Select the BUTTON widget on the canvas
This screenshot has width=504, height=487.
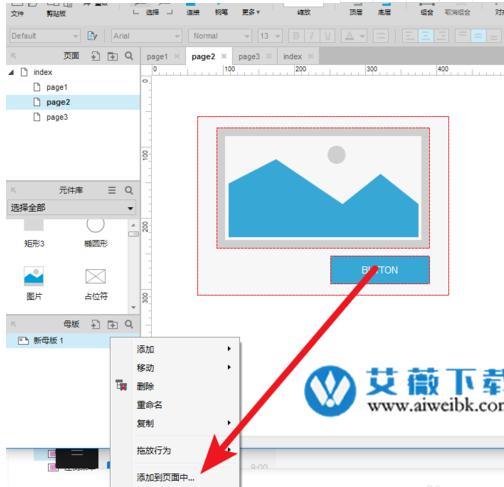pyautogui.click(x=380, y=270)
